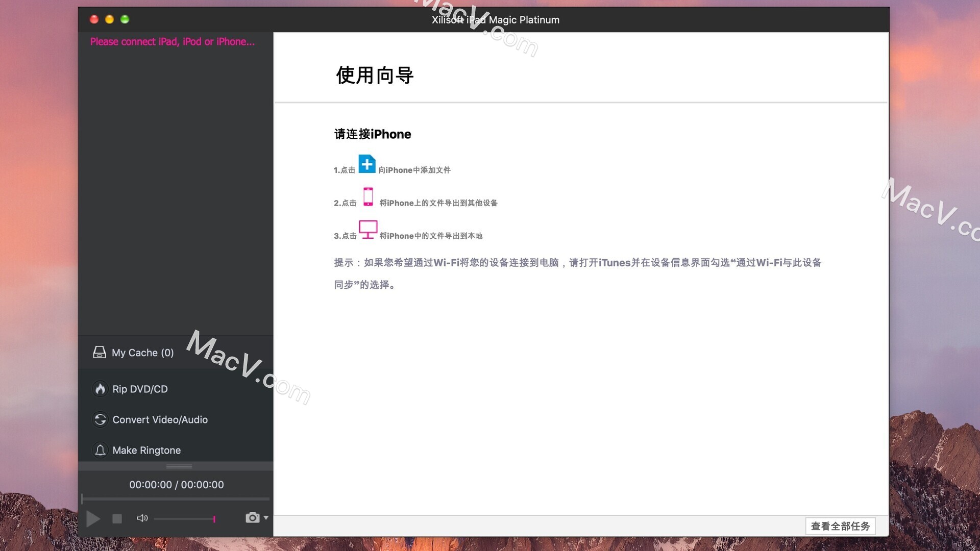The height and width of the screenshot is (551, 980).
Task: Click the My Cache drive icon
Action: coord(100,353)
